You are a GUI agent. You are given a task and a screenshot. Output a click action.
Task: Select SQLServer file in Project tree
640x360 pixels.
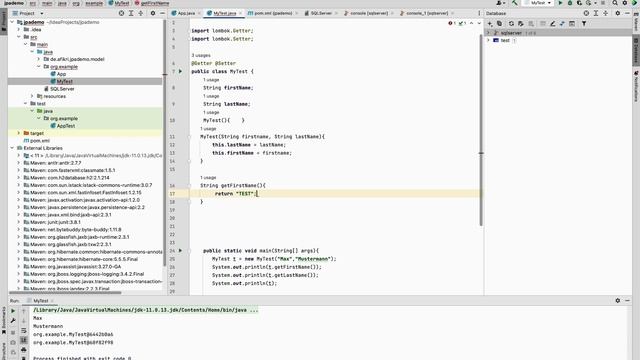pyautogui.click(x=62, y=89)
